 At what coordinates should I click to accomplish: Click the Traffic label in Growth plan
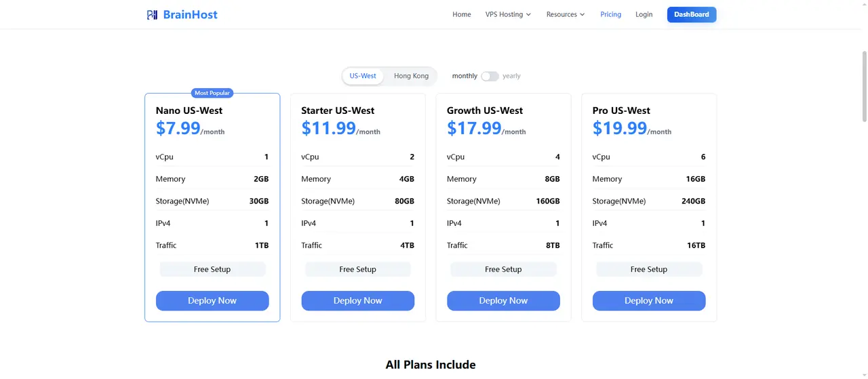click(x=457, y=245)
